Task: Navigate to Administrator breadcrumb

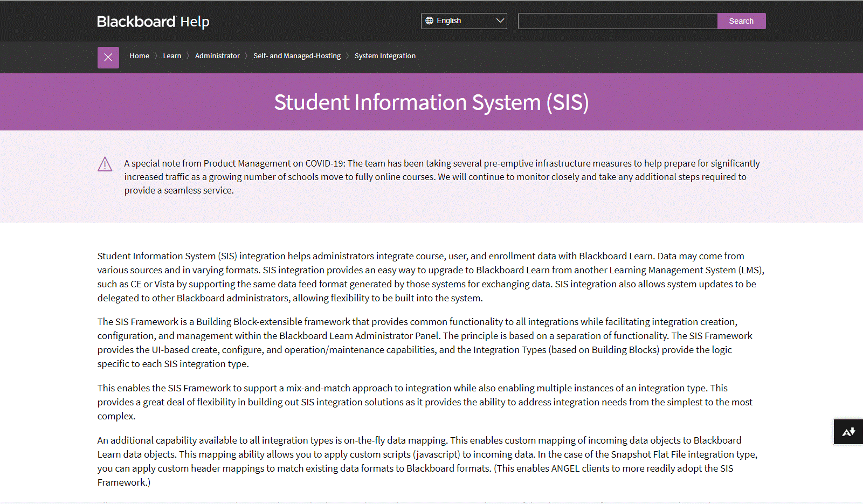Action: pyautogui.click(x=217, y=56)
